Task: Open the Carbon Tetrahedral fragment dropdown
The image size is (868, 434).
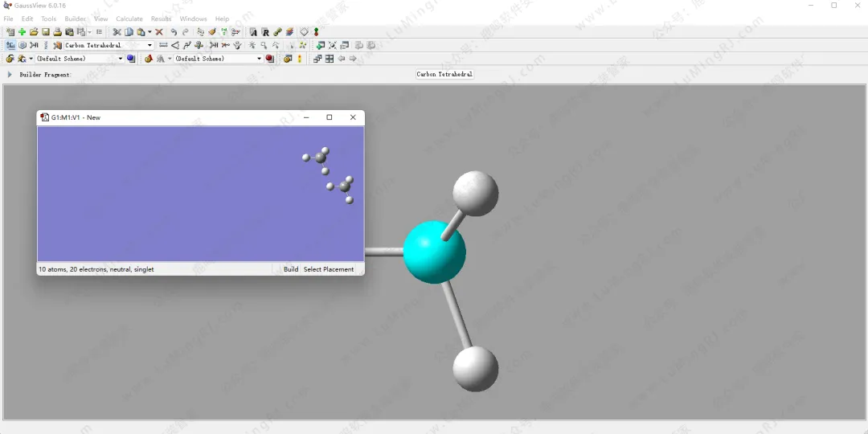Action: (x=149, y=46)
